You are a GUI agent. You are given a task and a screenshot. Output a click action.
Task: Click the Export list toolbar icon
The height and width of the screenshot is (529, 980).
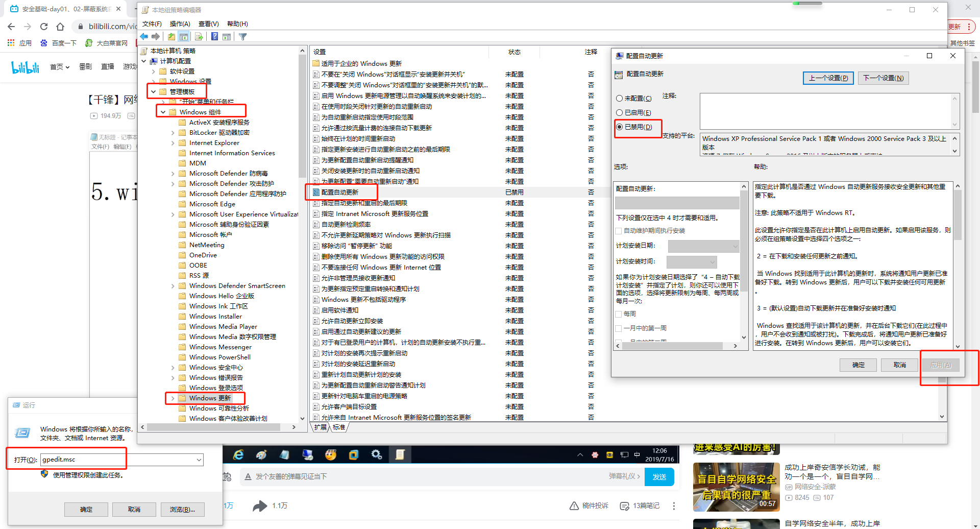(x=199, y=37)
